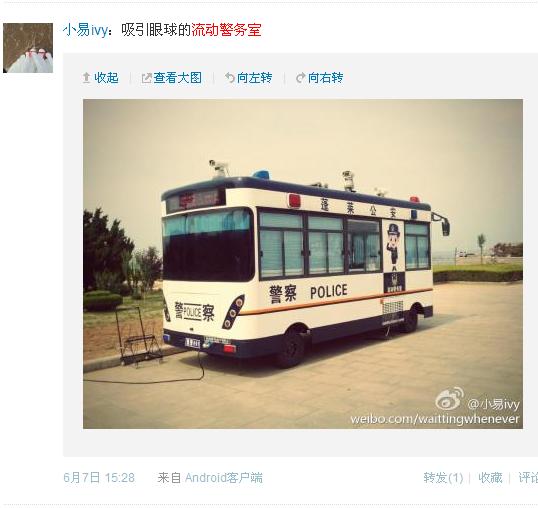The height and width of the screenshot is (508, 538).
Task: Click the police van photo
Action: 303,264
